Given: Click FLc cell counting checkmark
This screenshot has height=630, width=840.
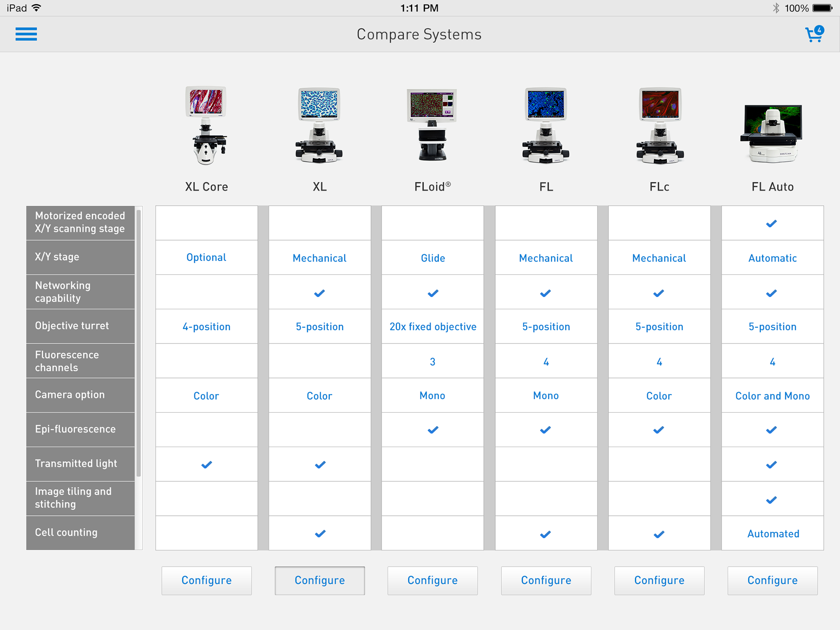Looking at the screenshot, I should pyautogui.click(x=659, y=534).
